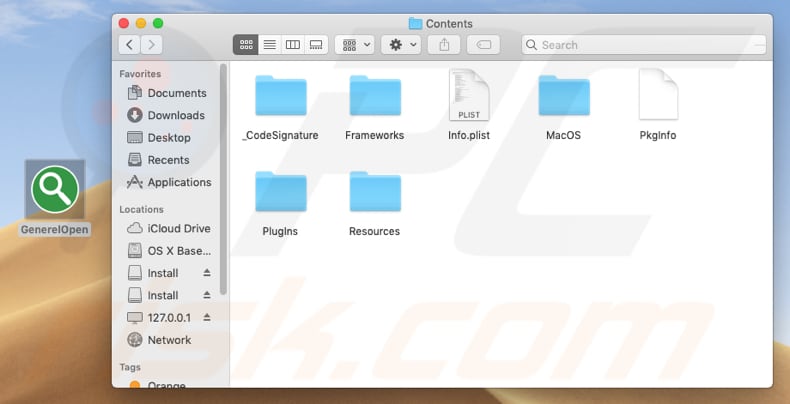Image resolution: width=790 pixels, height=404 pixels.
Task: Open the Frameworks folder
Action: [x=375, y=96]
